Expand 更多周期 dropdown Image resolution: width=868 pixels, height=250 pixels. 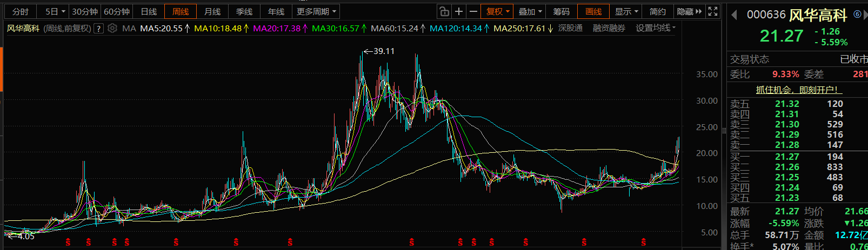[x=316, y=11]
